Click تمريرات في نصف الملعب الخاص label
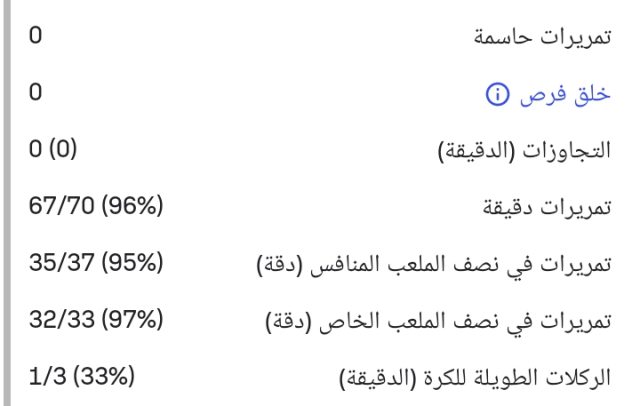 tap(446, 322)
